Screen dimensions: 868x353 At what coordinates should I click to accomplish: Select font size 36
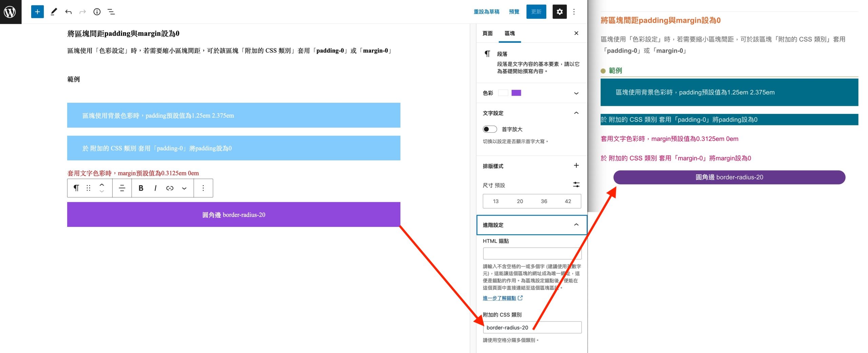(544, 201)
